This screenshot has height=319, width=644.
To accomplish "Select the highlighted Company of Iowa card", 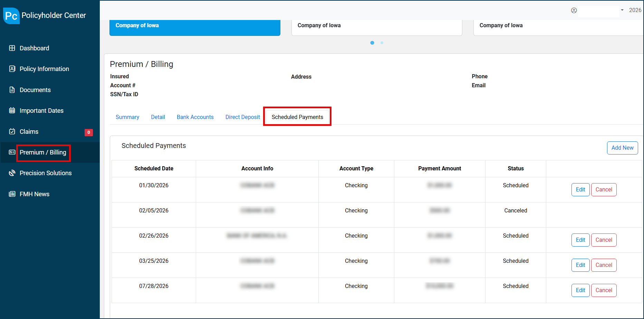I will 194,28.
